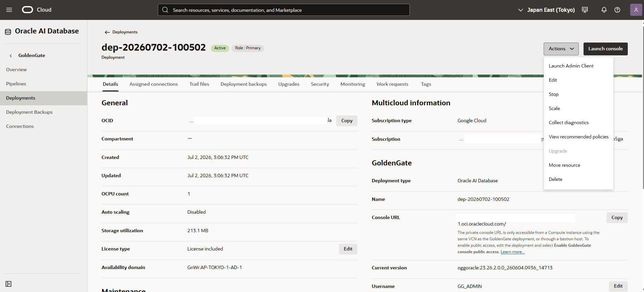Select View recommended policies entry
This screenshot has height=292, width=644.
point(578,137)
